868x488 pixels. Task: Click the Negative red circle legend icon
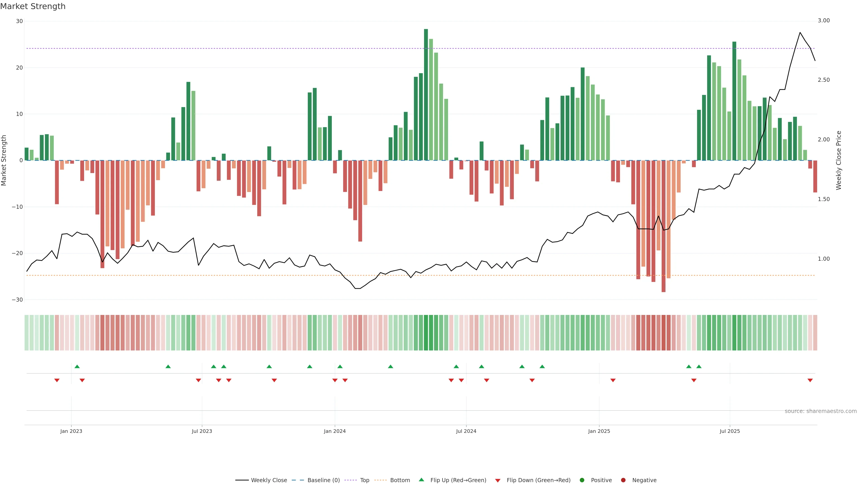(623, 480)
